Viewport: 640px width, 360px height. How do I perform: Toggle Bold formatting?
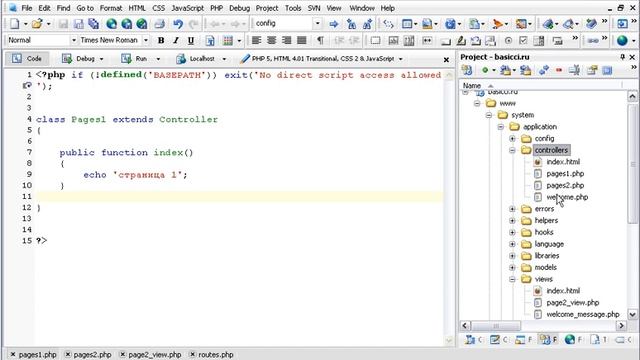click(x=161, y=40)
